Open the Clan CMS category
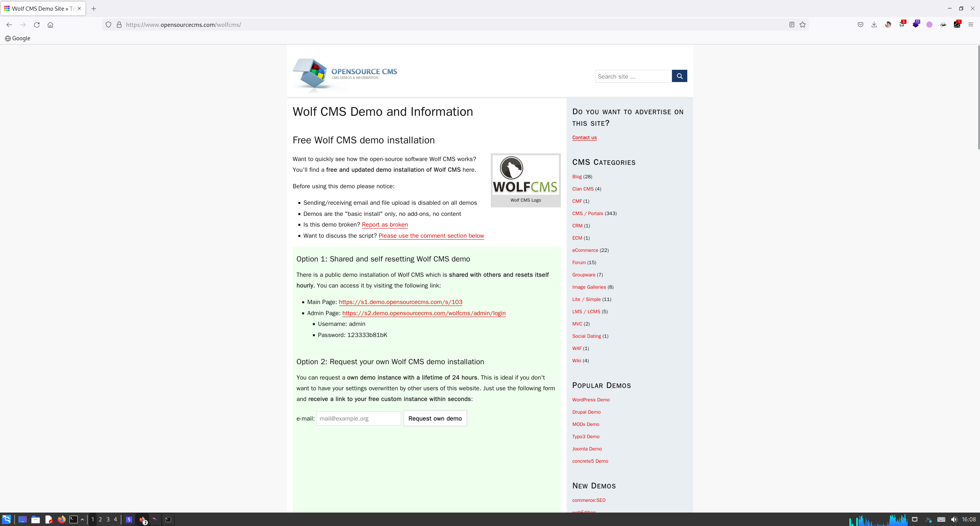 coord(583,189)
